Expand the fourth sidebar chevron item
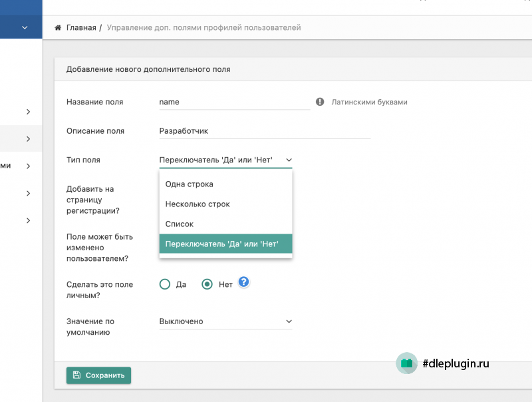 pos(28,193)
